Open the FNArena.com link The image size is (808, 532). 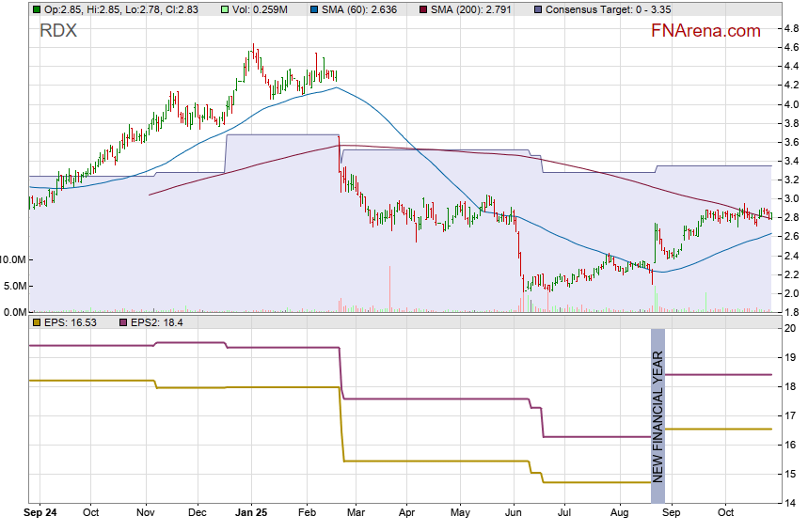pyautogui.click(x=705, y=31)
